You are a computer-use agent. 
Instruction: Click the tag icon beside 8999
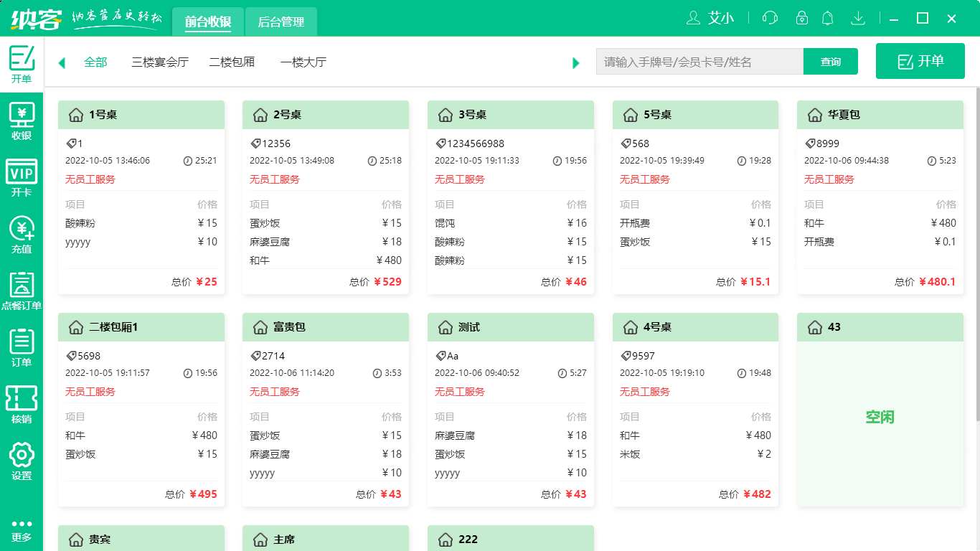(810, 143)
